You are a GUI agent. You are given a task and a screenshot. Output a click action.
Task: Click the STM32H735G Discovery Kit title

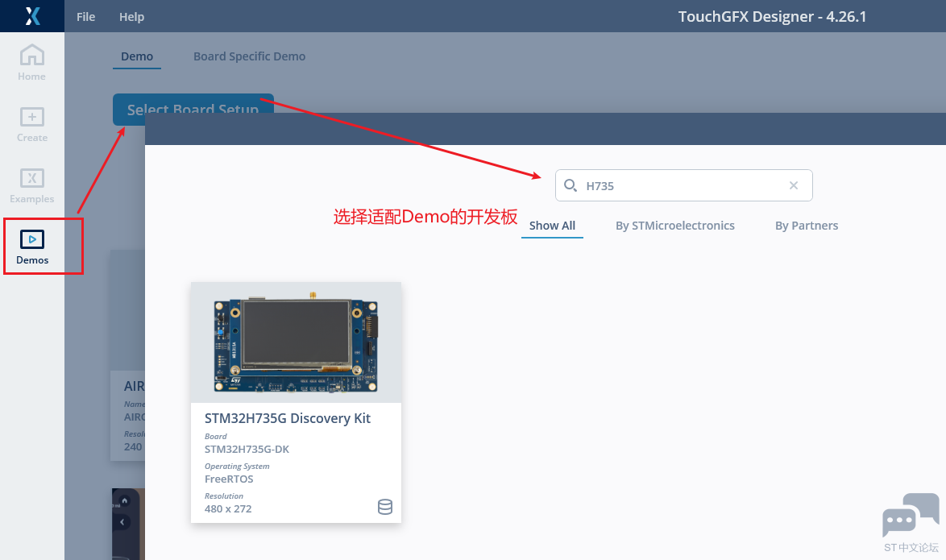(x=287, y=418)
